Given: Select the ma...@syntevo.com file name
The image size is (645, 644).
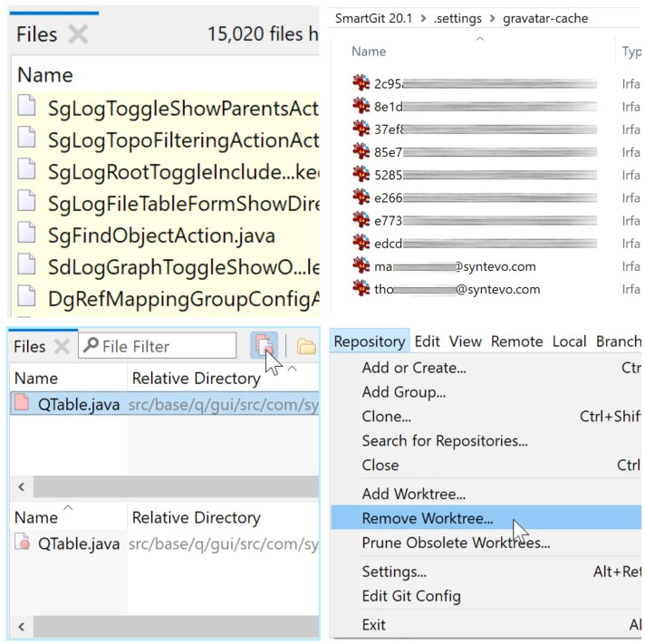Looking at the screenshot, I should click(455, 267).
